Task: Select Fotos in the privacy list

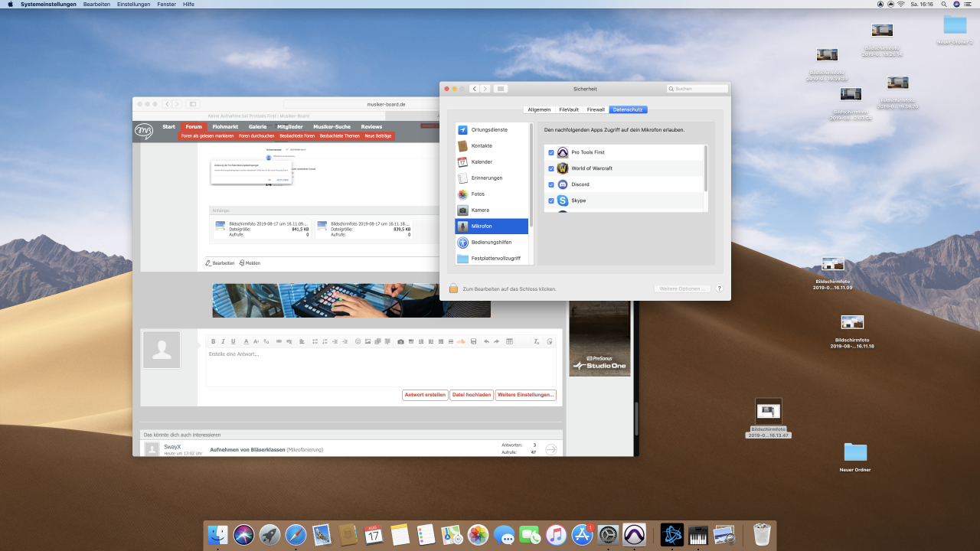Action: (x=492, y=194)
